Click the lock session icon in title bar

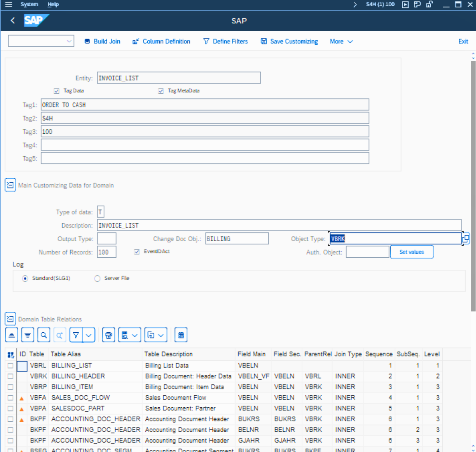click(x=429, y=4)
